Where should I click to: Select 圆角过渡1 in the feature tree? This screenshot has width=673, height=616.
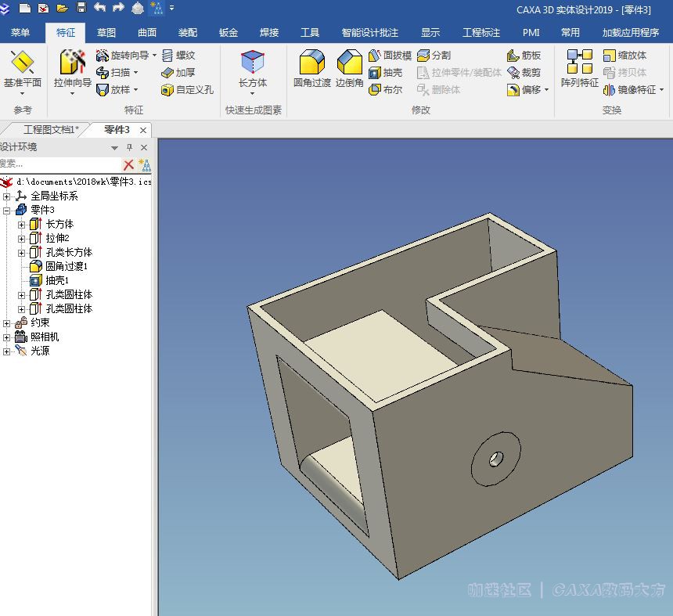(66, 266)
